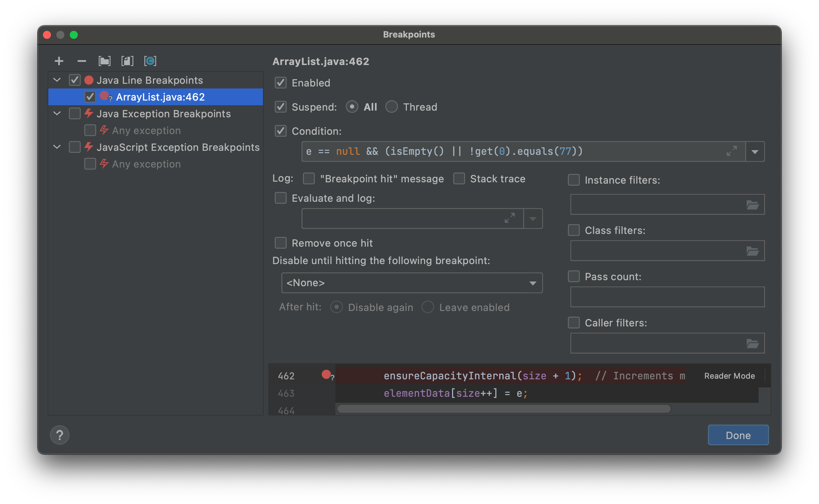
Task: Add a new breakpoint
Action: point(59,61)
